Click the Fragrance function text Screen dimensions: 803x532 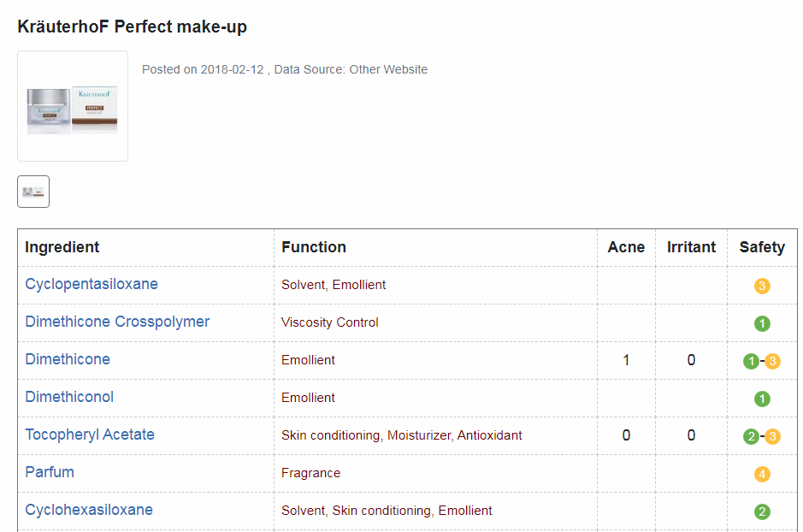[x=311, y=473]
